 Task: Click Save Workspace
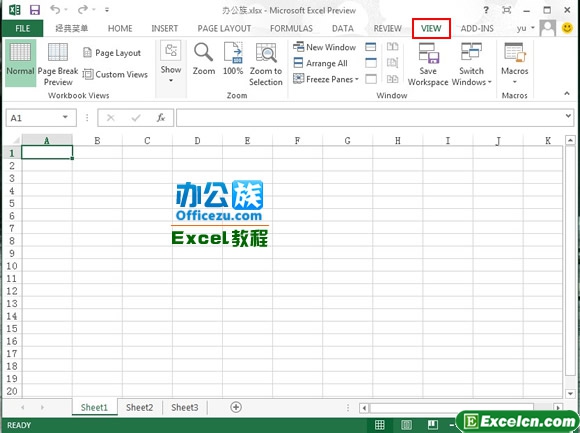click(x=428, y=64)
